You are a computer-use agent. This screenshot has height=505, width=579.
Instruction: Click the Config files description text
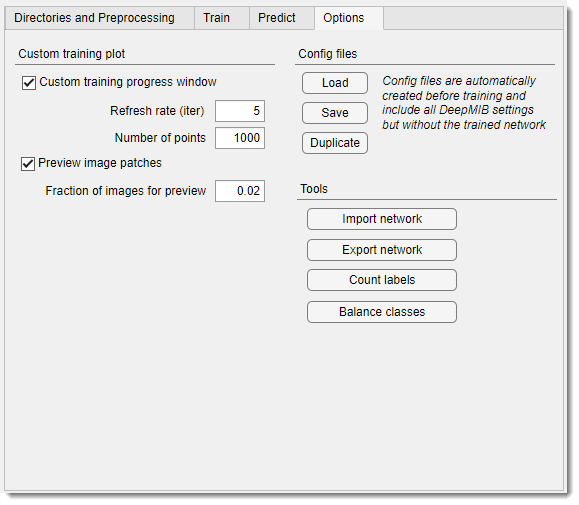click(x=464, y=103)
